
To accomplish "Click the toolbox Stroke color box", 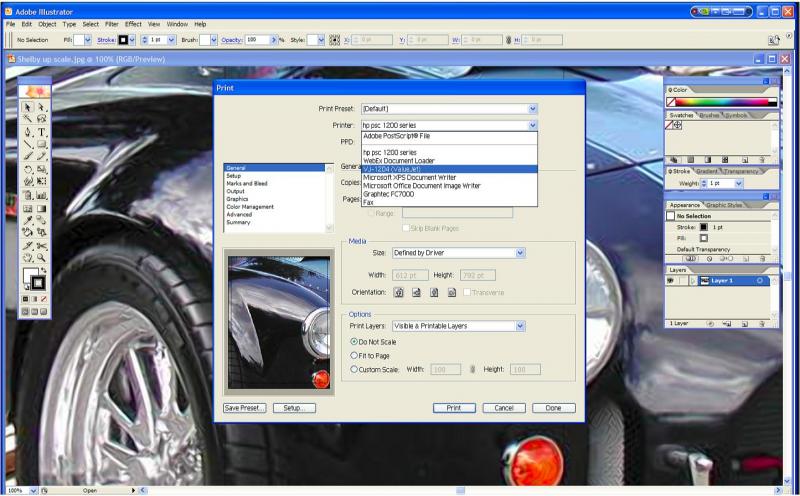I will pyautogui.click(x=38, y=283).
